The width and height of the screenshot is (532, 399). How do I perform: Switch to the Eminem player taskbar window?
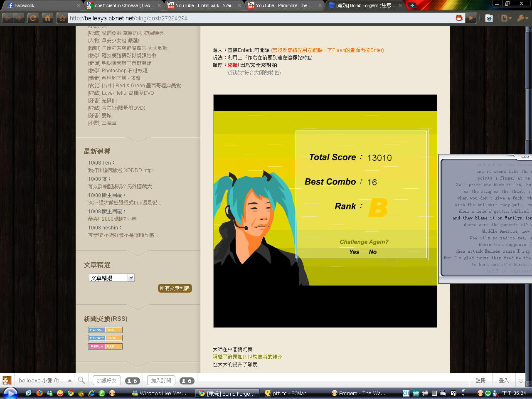pos(359,393)
